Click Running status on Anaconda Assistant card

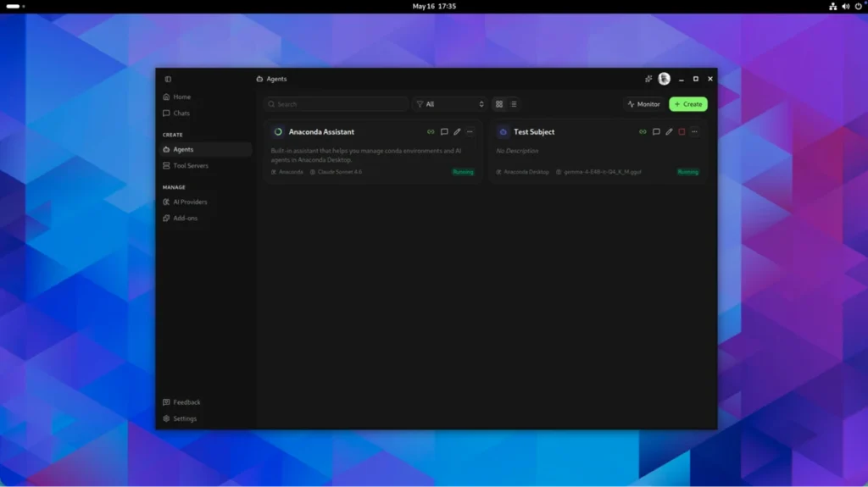464,172
